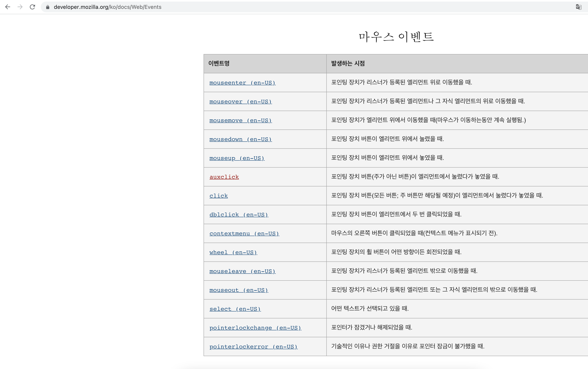Screen dimensions: 588x369
Task: Click the address bar URL field
Action: click(293, 7)
